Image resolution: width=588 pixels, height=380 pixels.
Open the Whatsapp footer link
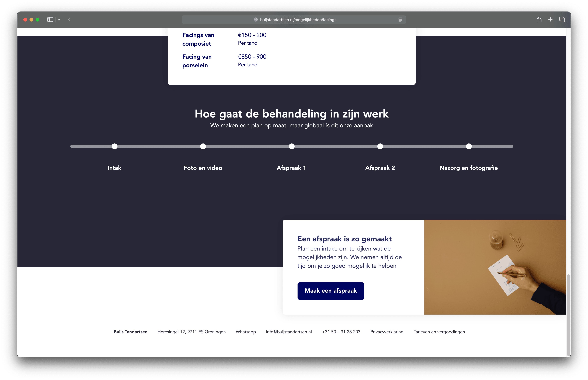click(246, 332)
